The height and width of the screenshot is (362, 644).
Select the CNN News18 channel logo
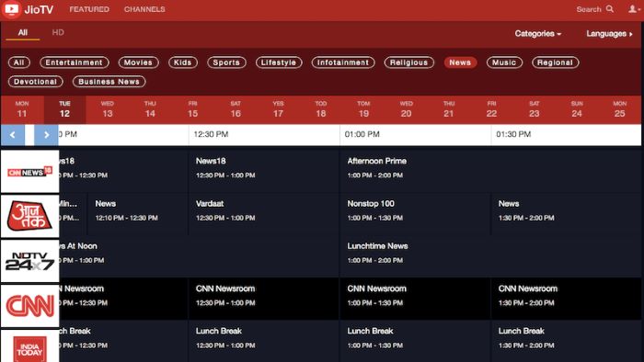(x=29, y=172)
